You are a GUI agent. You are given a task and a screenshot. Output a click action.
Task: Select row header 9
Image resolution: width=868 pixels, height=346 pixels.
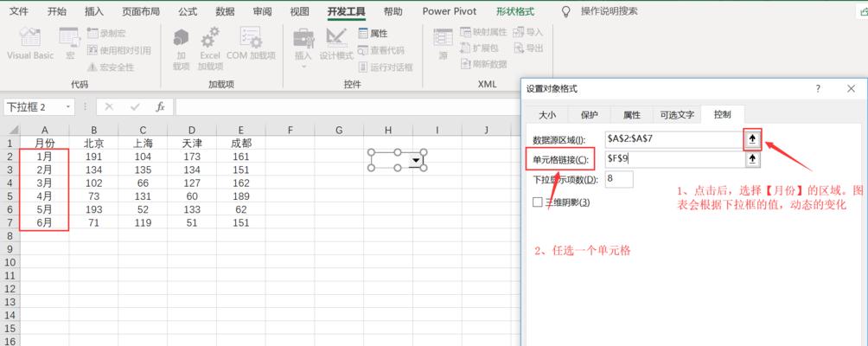tap(10, 249)
